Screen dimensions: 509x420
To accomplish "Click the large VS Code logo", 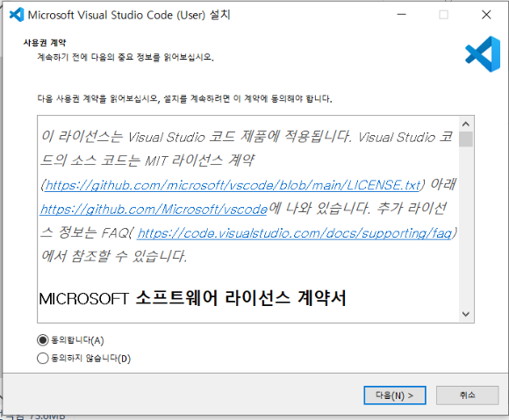I will [483, 54].
